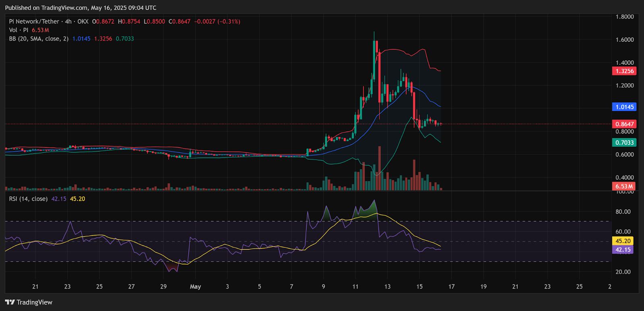Click the yellow 45.20 RSI average label
Viewport: 644px width, 311px height.
(x=623, y=241)
